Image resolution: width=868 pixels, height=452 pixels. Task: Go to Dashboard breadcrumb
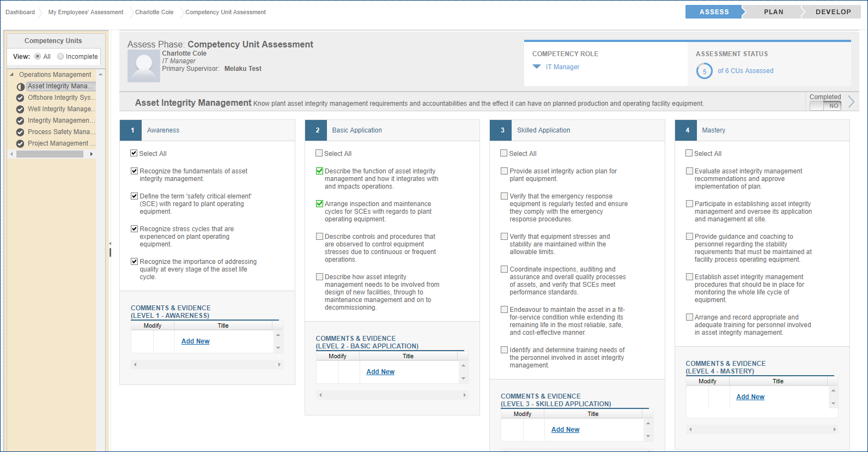(20, 12)
